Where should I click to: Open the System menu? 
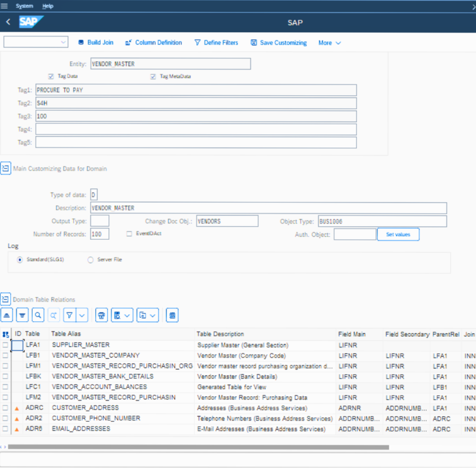[x=24, y=6]
